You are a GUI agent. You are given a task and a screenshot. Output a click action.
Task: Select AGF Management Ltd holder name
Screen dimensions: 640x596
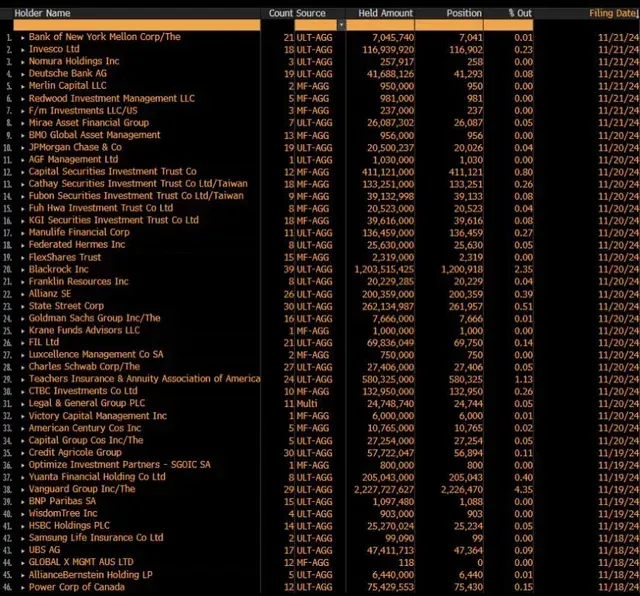[73, 160]
